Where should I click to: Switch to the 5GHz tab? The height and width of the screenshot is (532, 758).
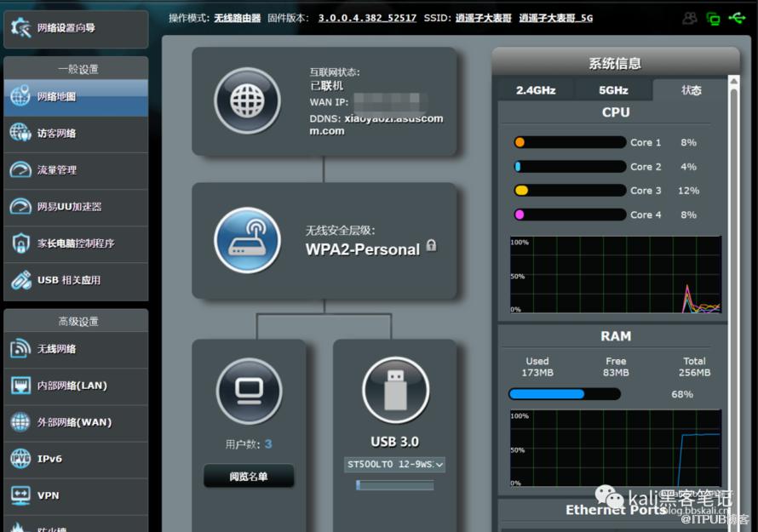[x=613, y=90]
